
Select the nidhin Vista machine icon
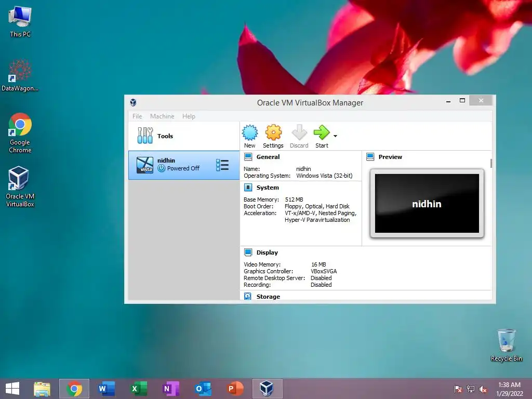click(x=145, y=165)
